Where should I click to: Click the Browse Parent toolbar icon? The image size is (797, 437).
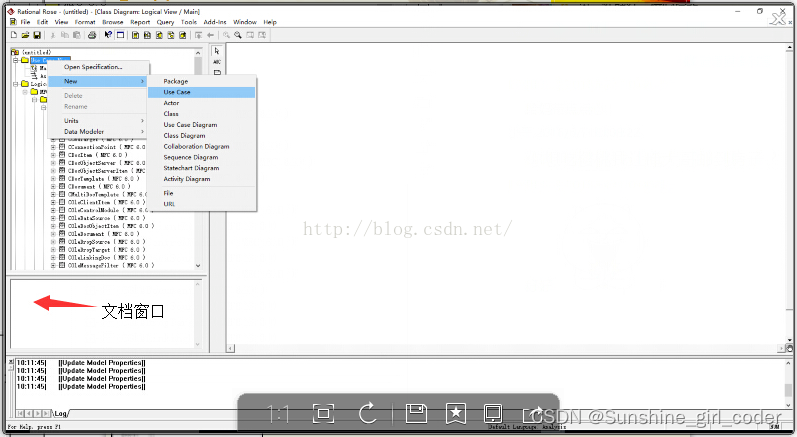(x=198, y=35)
